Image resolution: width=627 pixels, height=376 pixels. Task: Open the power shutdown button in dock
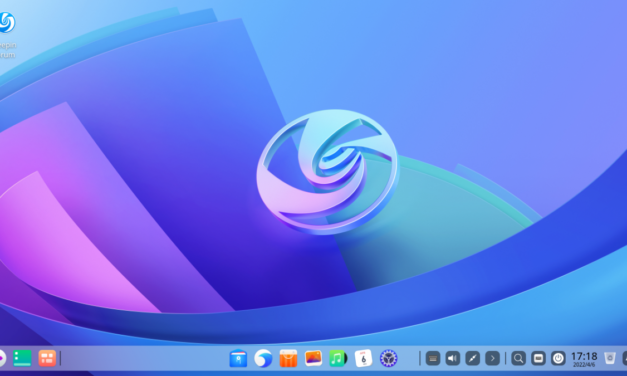[558, 358]
